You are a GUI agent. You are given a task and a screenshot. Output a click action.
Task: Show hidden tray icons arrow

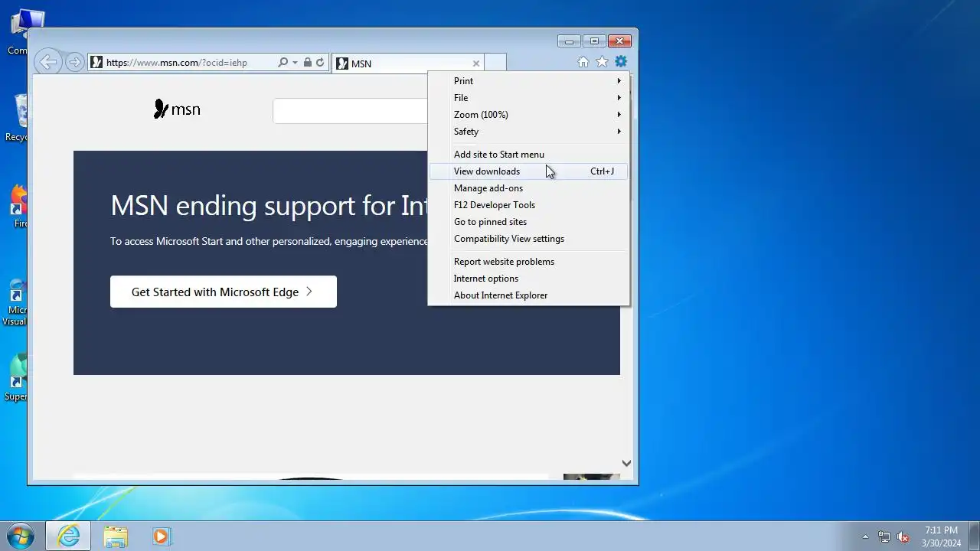[x=866, y=536]
